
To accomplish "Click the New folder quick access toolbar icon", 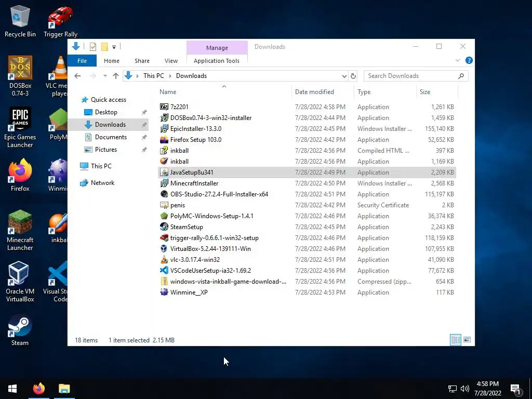I will [x=104, y=47].
